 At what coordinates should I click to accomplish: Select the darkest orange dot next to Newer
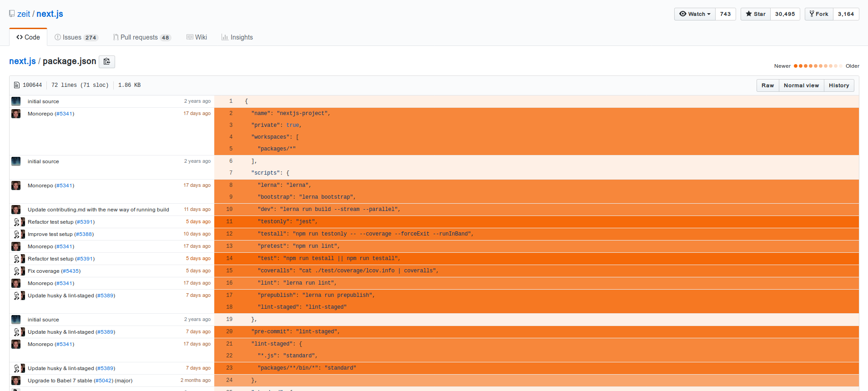pos(796,66)
